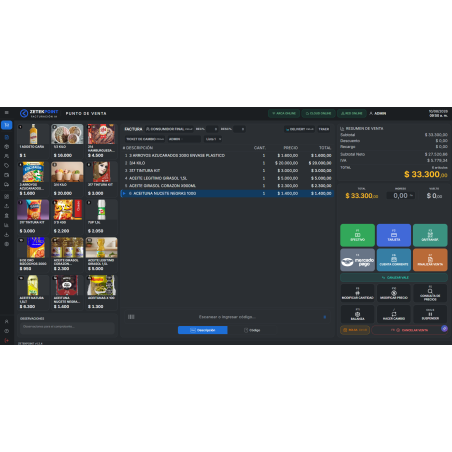452x452 pixels.
Task: Pay with Tarjeta blue button
Action: click(394, 235)
